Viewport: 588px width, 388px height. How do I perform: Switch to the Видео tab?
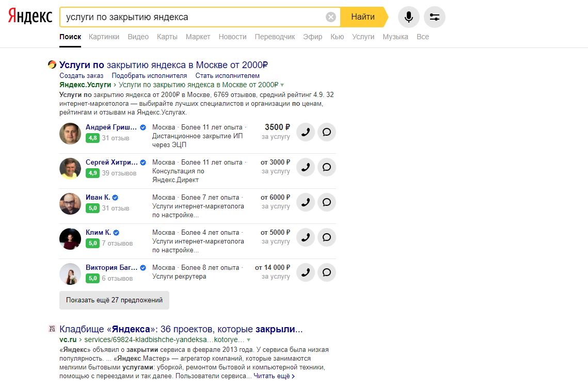(138, 37)
